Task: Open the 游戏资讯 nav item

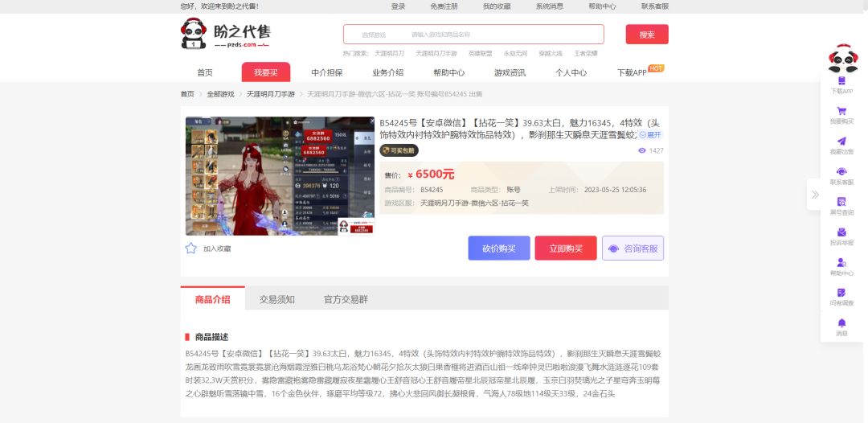Action: click(x=510, y=72)
